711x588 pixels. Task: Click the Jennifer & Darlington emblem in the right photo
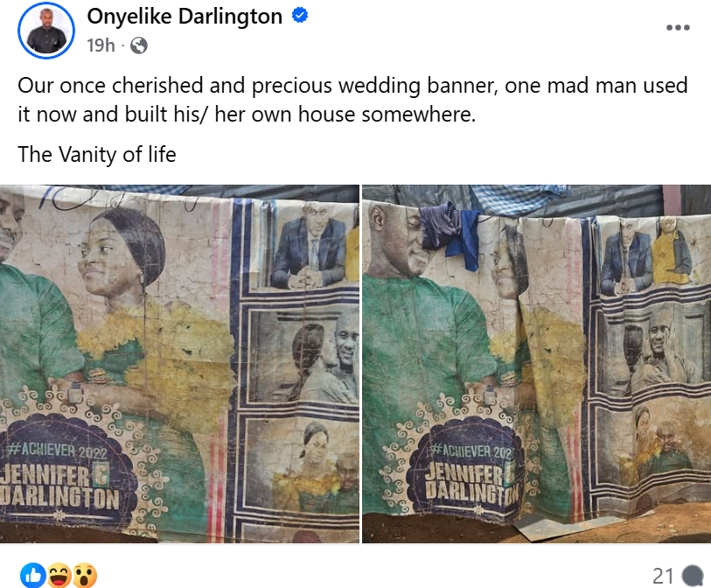pos(466,472)
